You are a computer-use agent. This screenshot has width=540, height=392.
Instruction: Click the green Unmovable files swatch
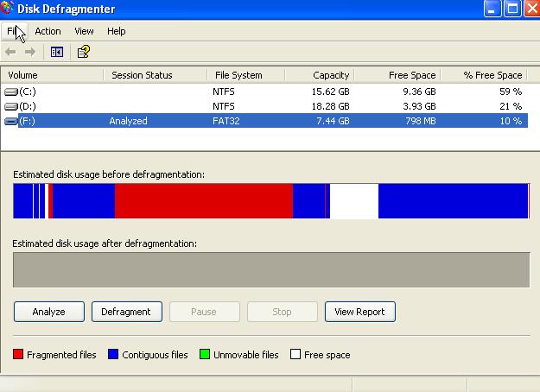(205, 354)
